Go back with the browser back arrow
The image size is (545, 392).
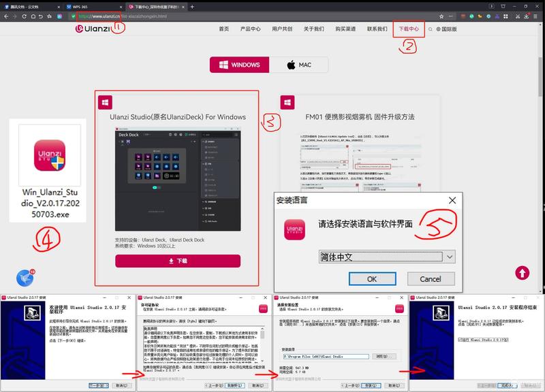pyautogui.click(x=6, y=16)
